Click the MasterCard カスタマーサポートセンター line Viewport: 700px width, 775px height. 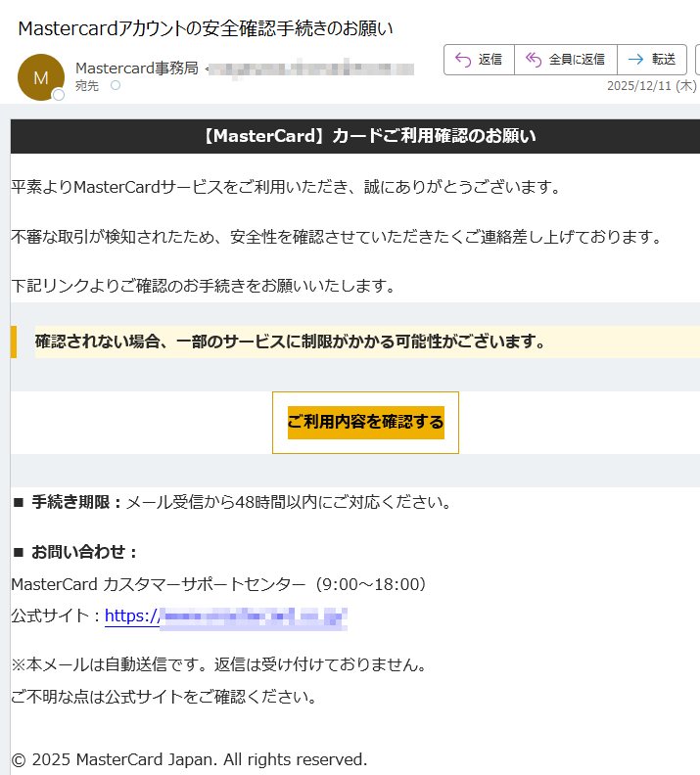point(217,584)
